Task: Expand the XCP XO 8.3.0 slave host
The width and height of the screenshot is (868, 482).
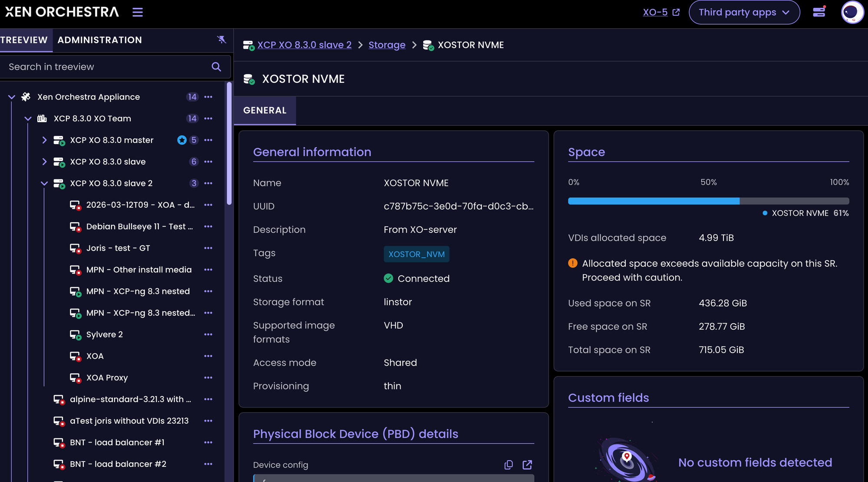Action: pos(44,162)
